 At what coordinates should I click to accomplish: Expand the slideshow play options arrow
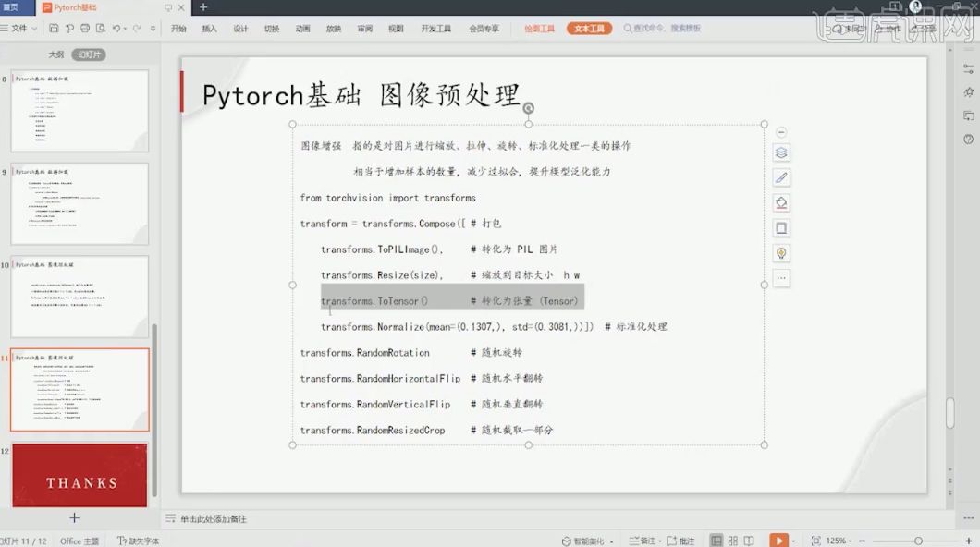[x=794, y=541]
